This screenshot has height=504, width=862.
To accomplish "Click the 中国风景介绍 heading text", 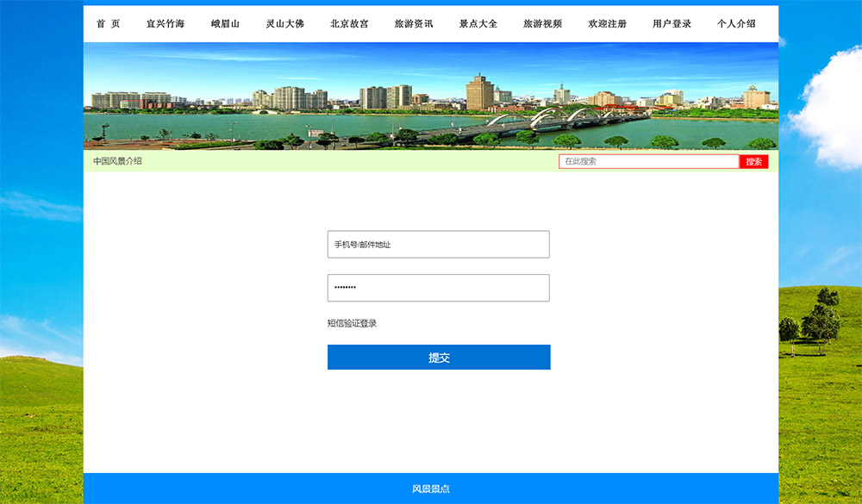I will coord(117,161).
